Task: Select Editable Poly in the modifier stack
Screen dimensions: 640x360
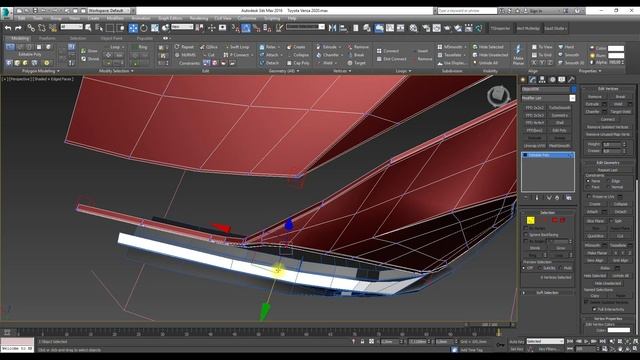Action: click(548, 155)
